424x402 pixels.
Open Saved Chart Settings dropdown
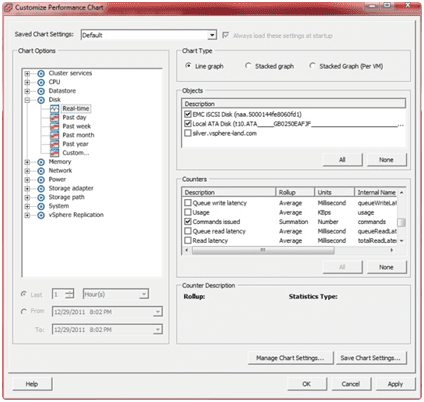[212, 35]
